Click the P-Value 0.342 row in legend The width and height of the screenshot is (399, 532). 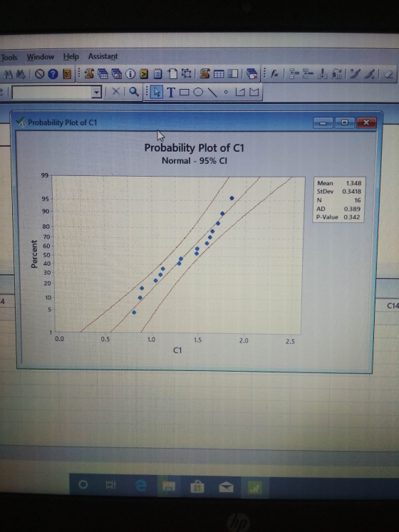coord(338,217)
